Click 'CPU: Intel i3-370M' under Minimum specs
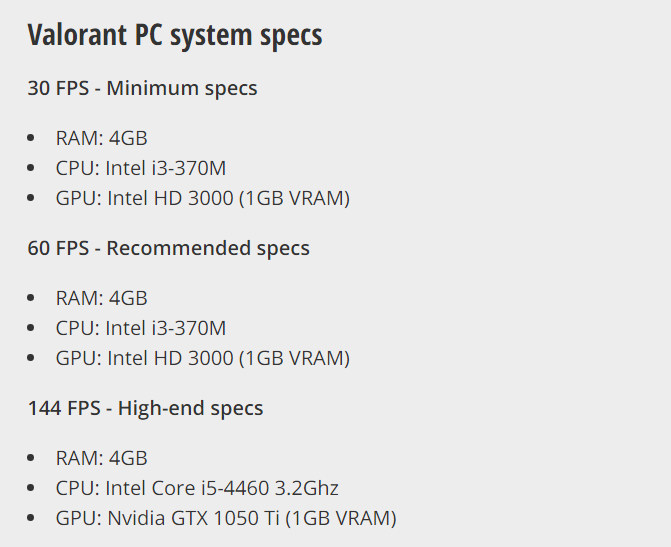Viewport: 671px width, 547px height. coord(141,168)
